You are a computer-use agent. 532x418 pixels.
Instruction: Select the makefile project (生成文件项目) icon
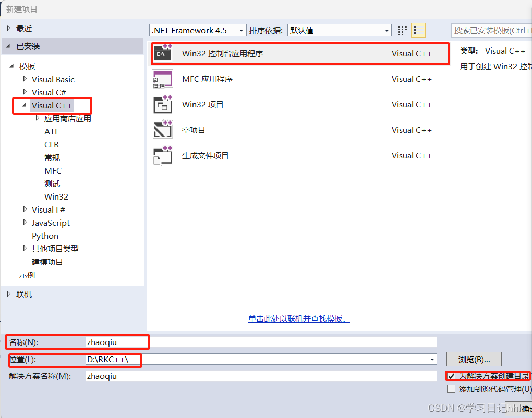pos(163,156)
